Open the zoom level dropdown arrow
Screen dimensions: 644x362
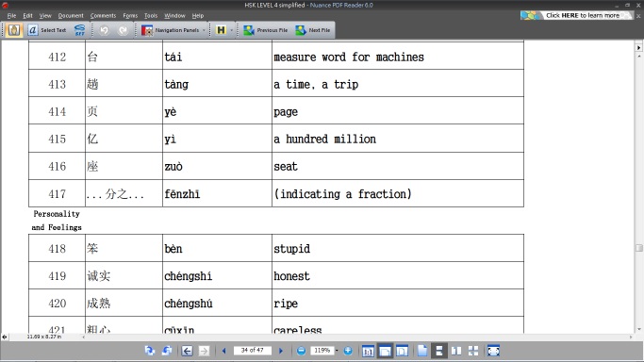point(337,351)
